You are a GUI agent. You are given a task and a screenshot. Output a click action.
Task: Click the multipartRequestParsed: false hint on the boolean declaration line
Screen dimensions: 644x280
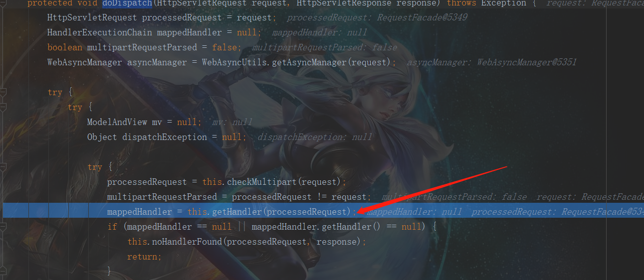325,47
